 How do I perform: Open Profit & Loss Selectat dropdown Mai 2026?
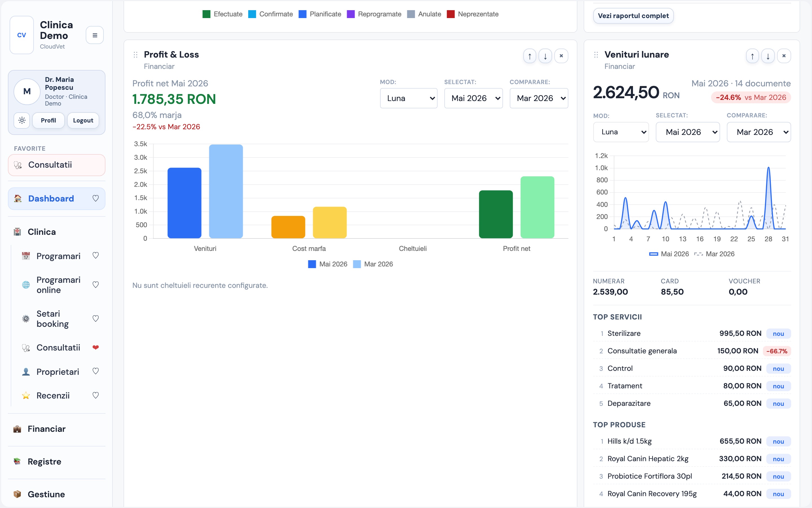(x=473, y=98)
